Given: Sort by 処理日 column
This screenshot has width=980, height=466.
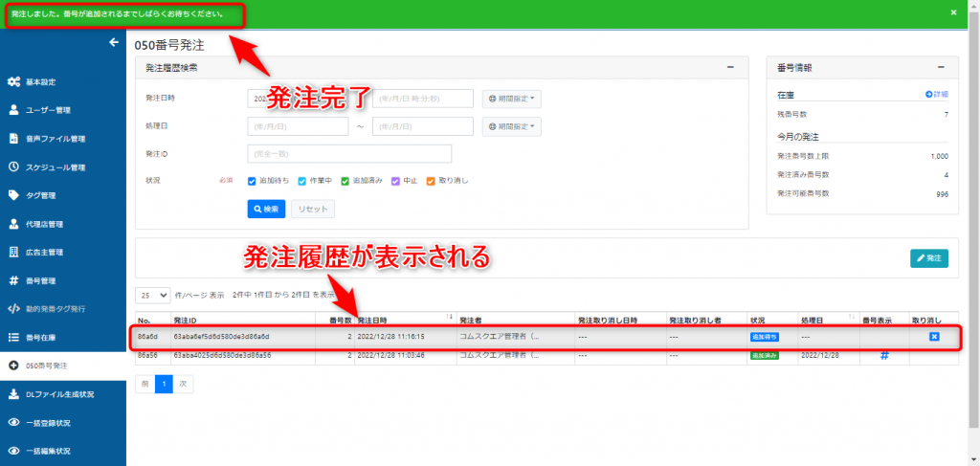Looking at the screenshot, I should point(852,318).
